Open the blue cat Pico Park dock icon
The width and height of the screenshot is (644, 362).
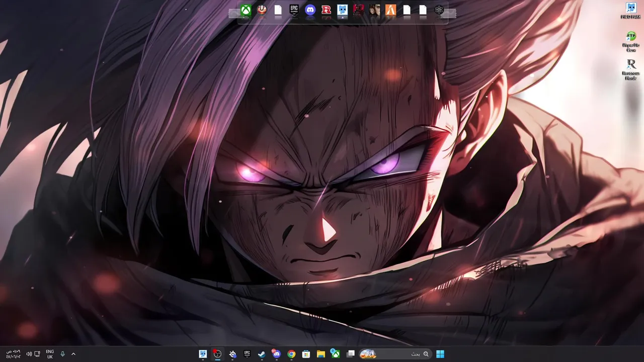point(342,10)
